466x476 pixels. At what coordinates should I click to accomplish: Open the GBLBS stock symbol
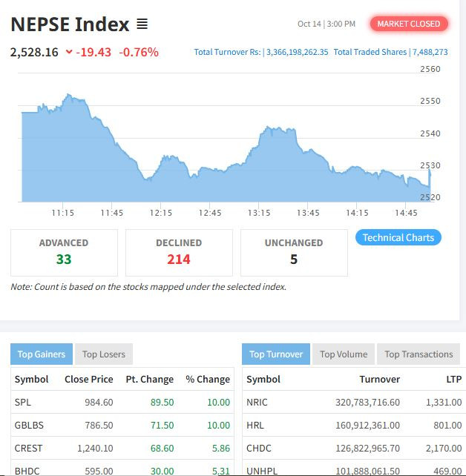(29, 425)
